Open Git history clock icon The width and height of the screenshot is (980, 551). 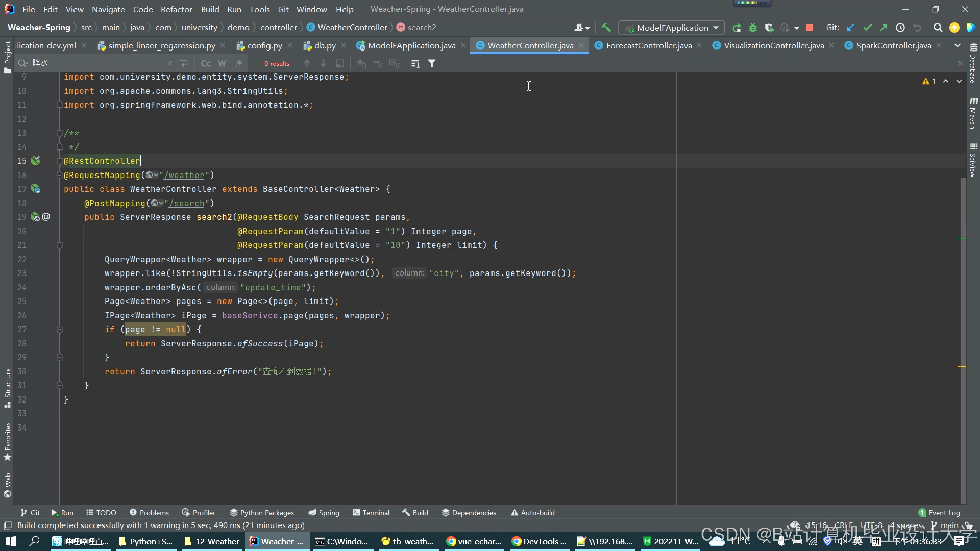pyautogui.click(x=900, y=28)
